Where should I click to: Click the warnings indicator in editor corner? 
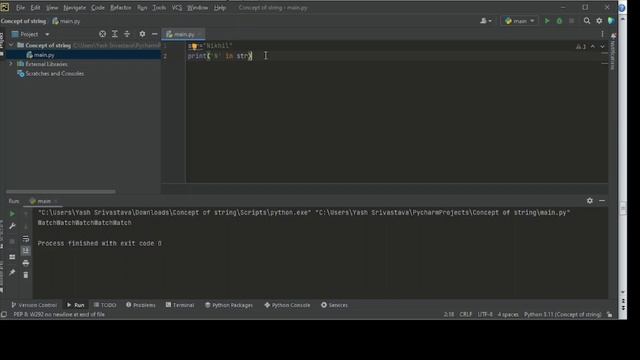(x=581, y=47)
